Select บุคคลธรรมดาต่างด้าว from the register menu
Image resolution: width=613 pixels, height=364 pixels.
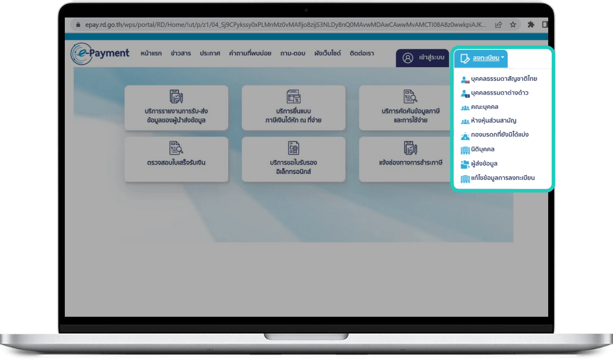[x=500, y=93]
